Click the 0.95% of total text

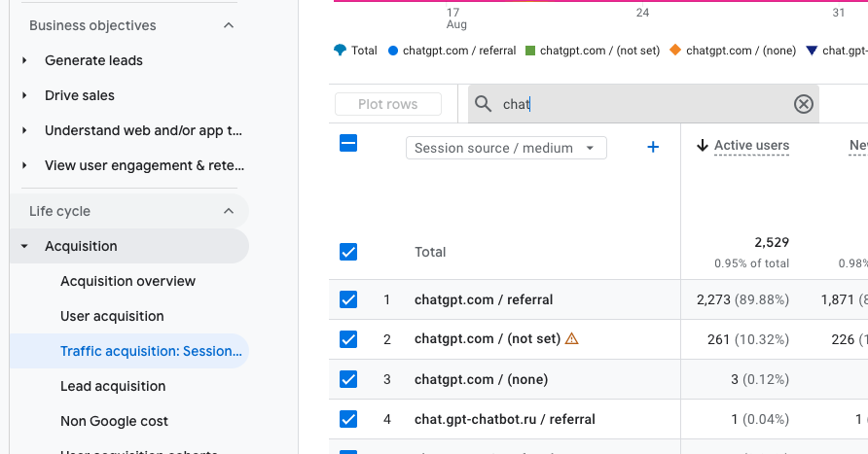(752, 263)
